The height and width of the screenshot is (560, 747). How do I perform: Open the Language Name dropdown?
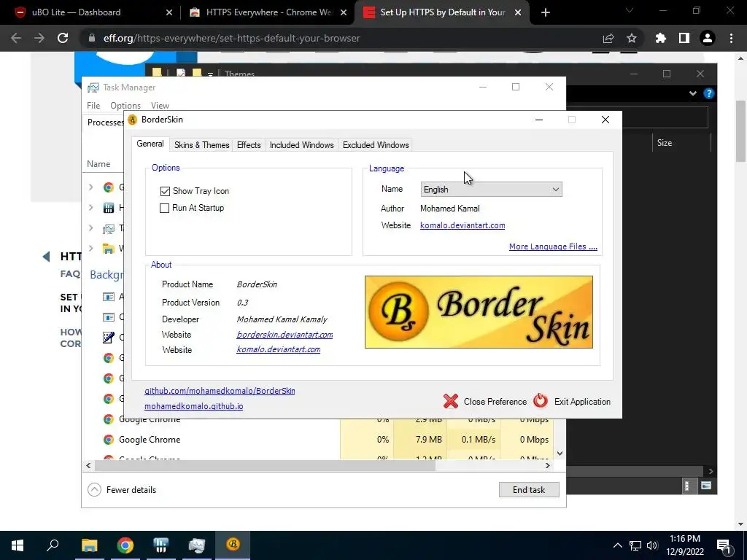(491, 190)
